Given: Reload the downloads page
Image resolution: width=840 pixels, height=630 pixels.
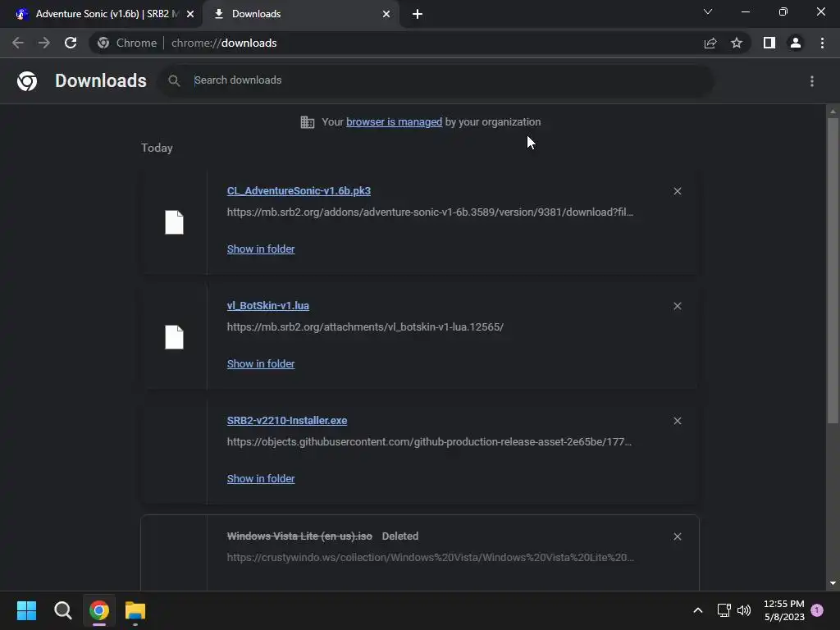Looking at the screenshot, I should point(71,43).
